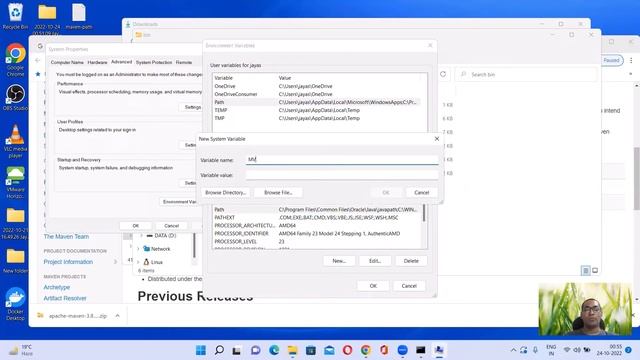
Task: Click Cancel in the Environment Variables dialog
Action: tap(409, 286)
